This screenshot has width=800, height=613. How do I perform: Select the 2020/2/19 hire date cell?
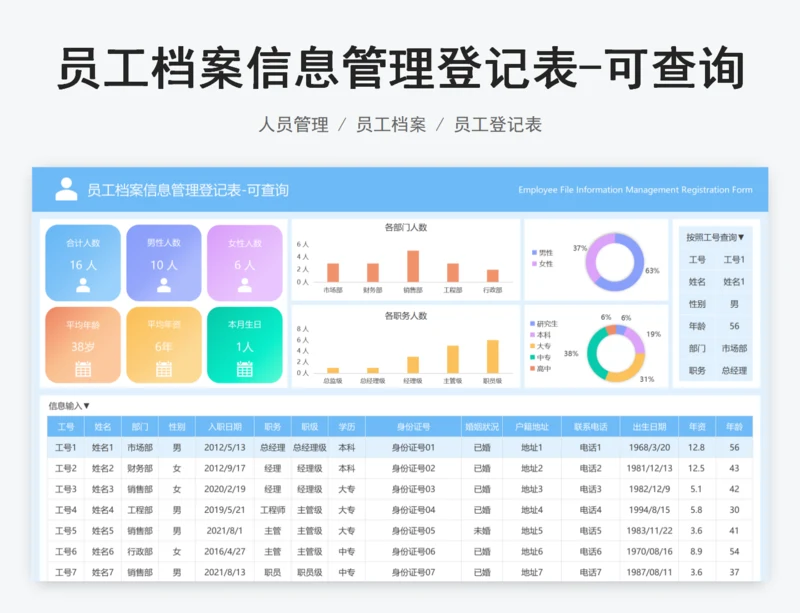click(x=224, y=489)
